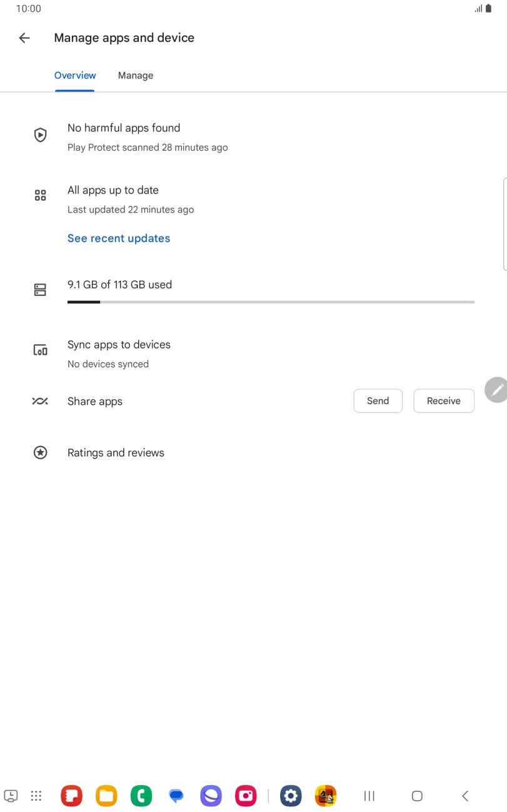507x812 pixels.
Task: Launch the Settings gear app
Action: pyautogui.click(x=291, y=796)
